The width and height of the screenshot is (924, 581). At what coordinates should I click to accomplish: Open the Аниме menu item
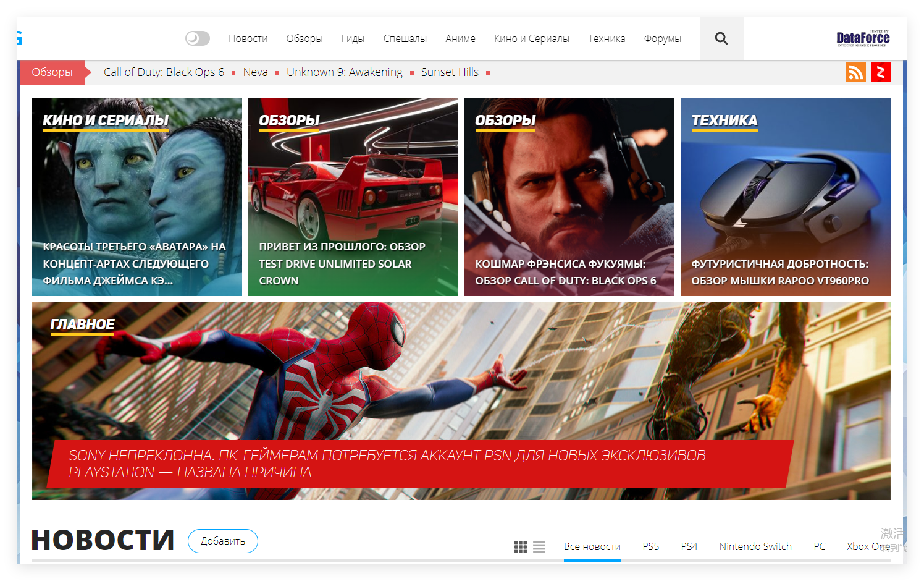pos(460,38)
